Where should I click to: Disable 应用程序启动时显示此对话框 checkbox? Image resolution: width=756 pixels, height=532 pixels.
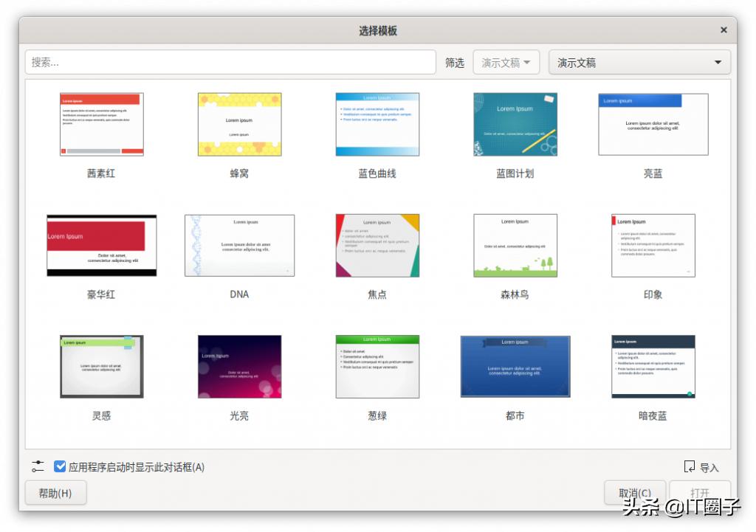tap(60, 466)
